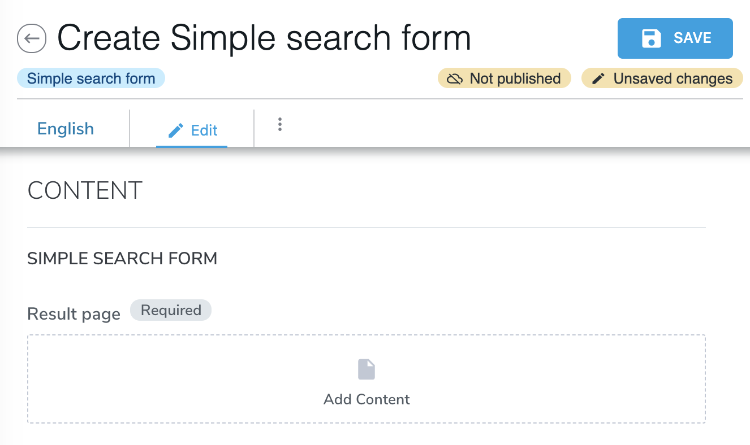The image size is (750, 445).
Task: Click the SAVE button
Action: pos(675,38)
